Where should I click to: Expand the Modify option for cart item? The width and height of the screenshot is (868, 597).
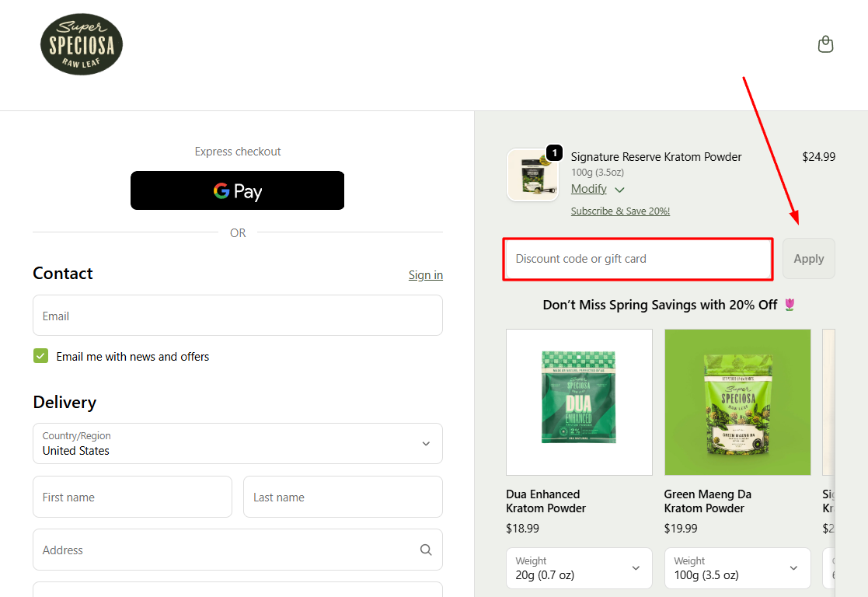pos(598,190)
